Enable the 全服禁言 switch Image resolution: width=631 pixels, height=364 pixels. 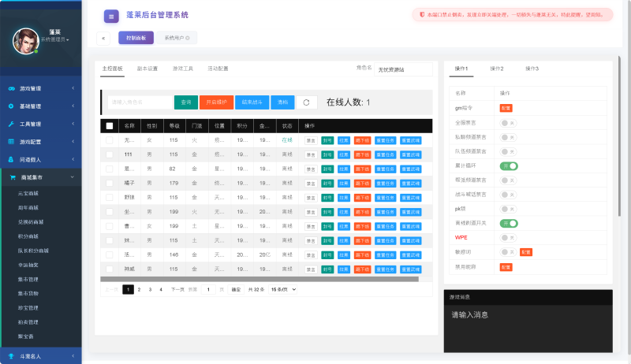508,123
